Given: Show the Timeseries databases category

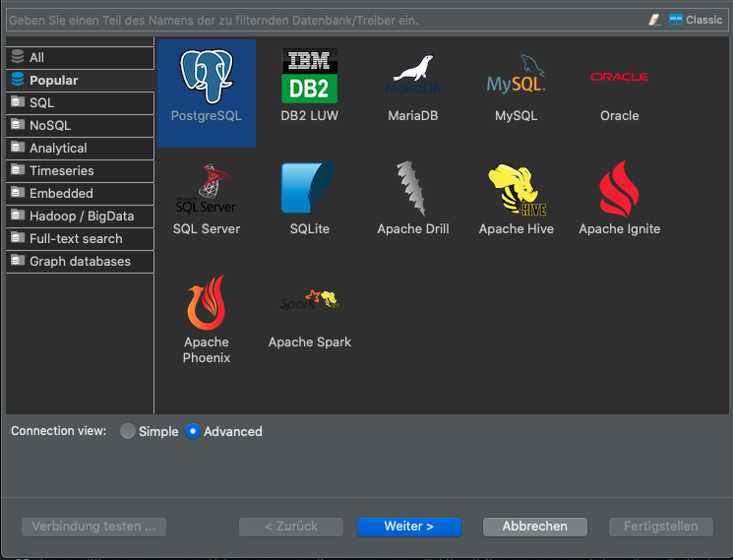Looking at the screenshot, I should pyautogui.click(x=80, y=170).
